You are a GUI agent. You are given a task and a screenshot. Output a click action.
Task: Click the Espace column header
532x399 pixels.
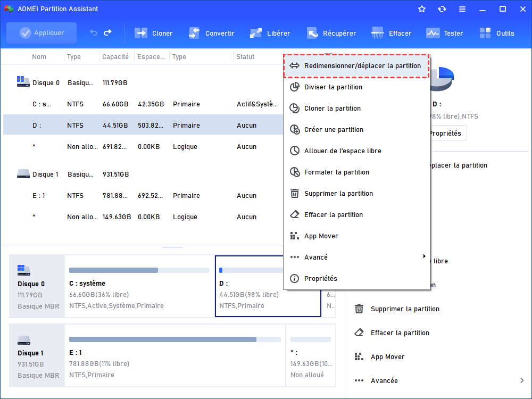pyautogui.click(x=151, y=57)
